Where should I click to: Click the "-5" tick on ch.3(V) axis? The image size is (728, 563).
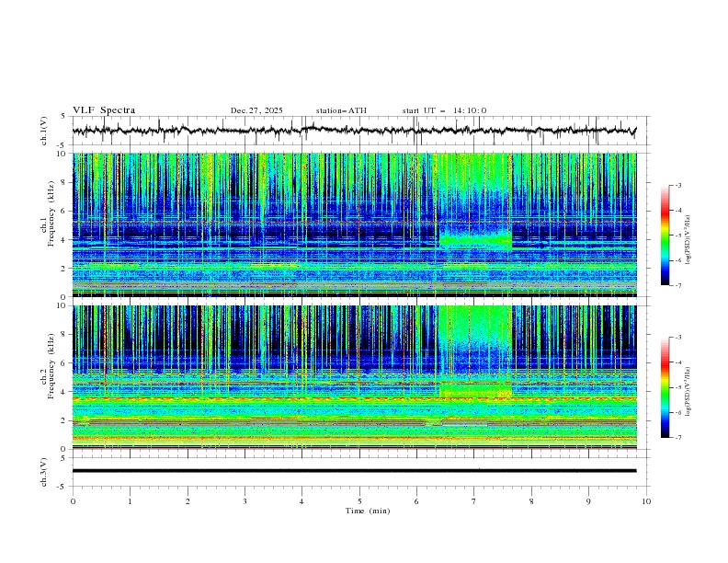point(63,487)
